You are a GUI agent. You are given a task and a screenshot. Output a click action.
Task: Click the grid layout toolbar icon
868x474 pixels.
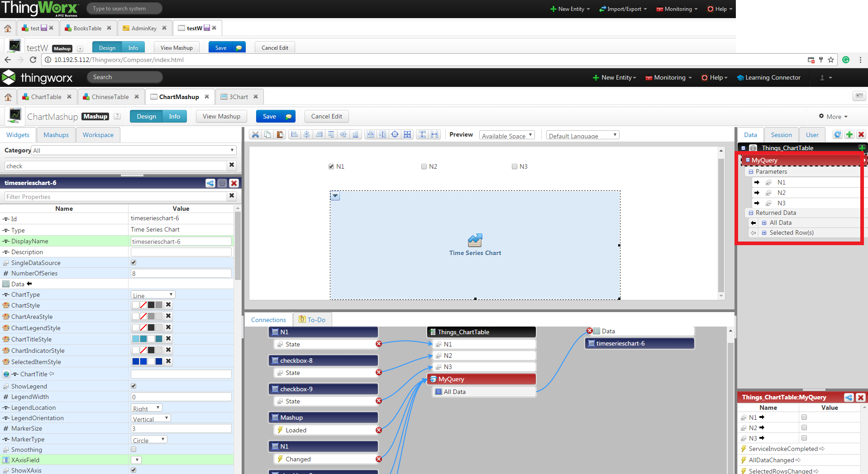[x=407, y=134]
